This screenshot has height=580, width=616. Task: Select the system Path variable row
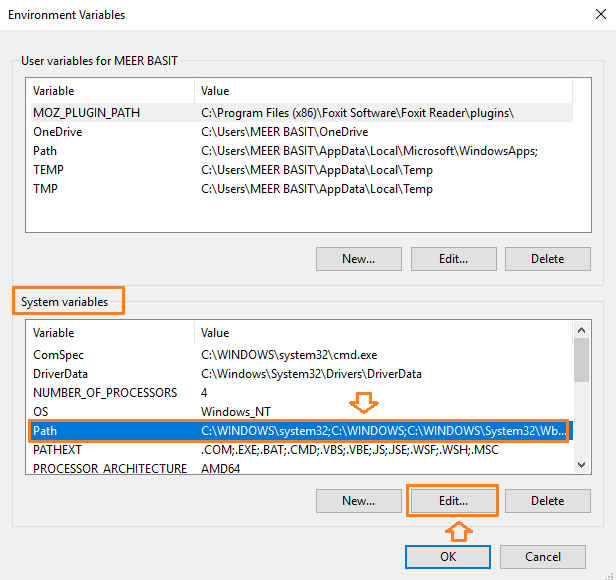[45, 431]
